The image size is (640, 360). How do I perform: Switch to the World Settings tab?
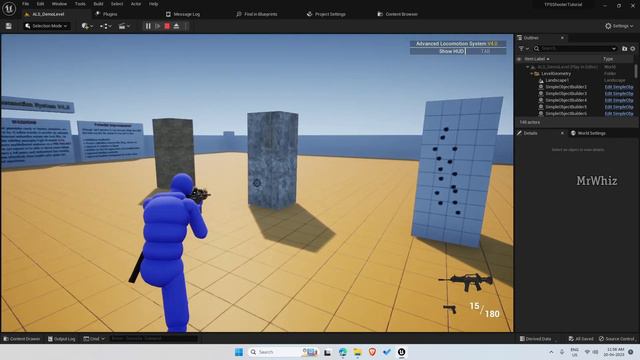(x=588, y=133)
